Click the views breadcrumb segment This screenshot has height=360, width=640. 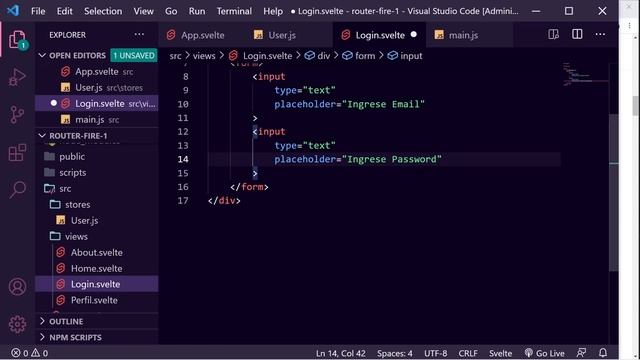[x=204, y=56]
